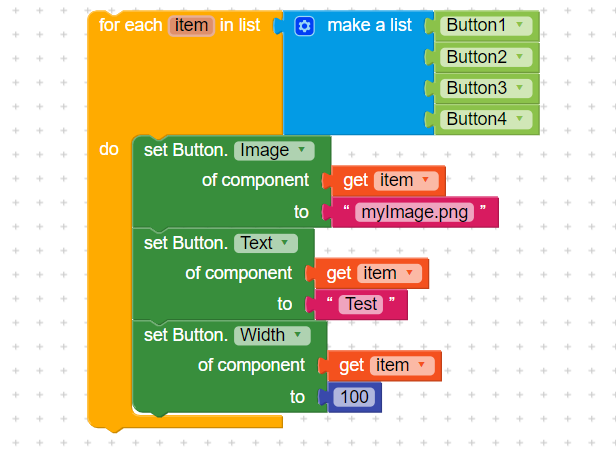Edit the number 100 value
Viewport: 616px width, 453px height.
(354, 397)
